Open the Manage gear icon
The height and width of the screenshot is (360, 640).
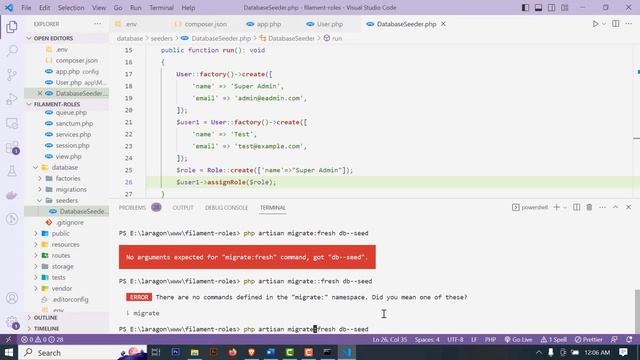pyautogui.click(x=12, y=322)
